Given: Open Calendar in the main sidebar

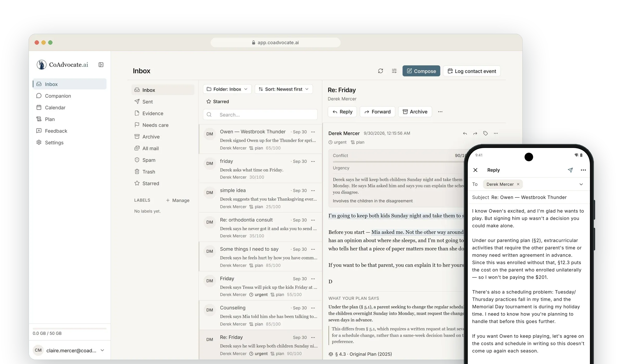Looking at the screenshot, I should tap(69, 108).
